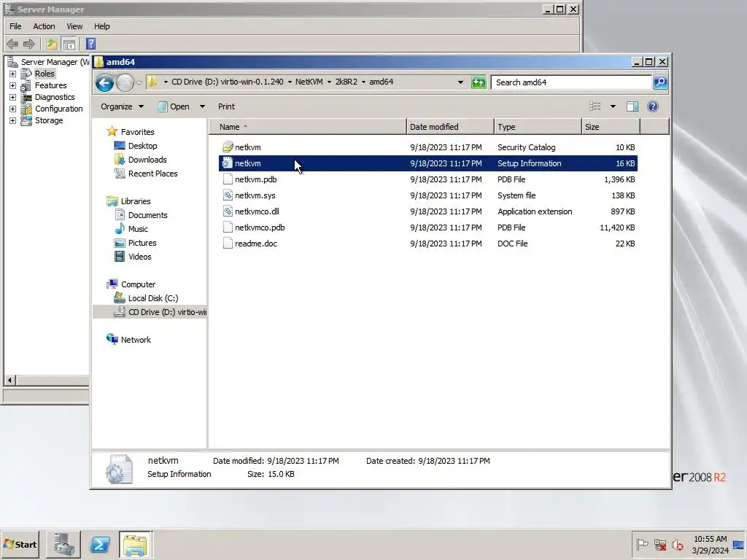
Task: Open Server Manager from taskbar
Action: pos(63,545)
